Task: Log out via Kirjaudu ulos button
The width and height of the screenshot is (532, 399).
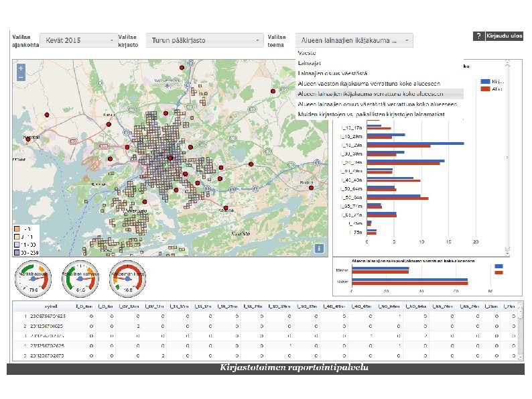Action: tap(504, 36)
